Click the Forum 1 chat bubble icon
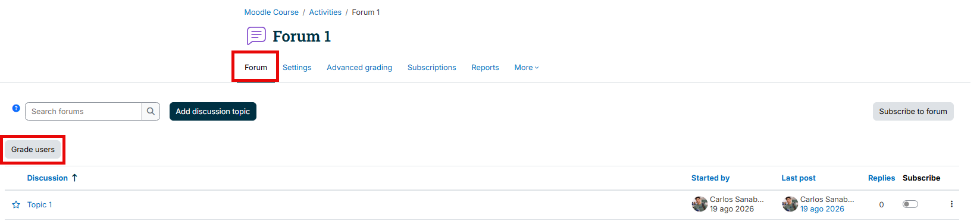Viewport: 980px width, 221px height. coord(256,36)
